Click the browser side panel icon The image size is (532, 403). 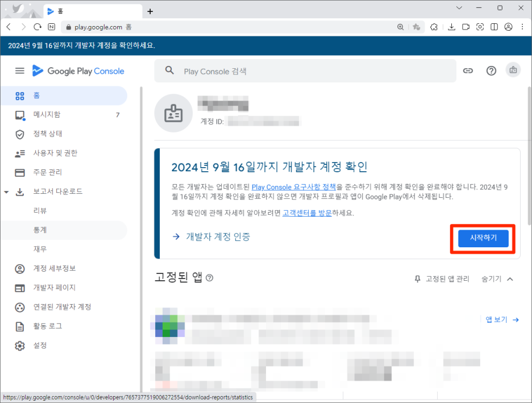[494, 27]
